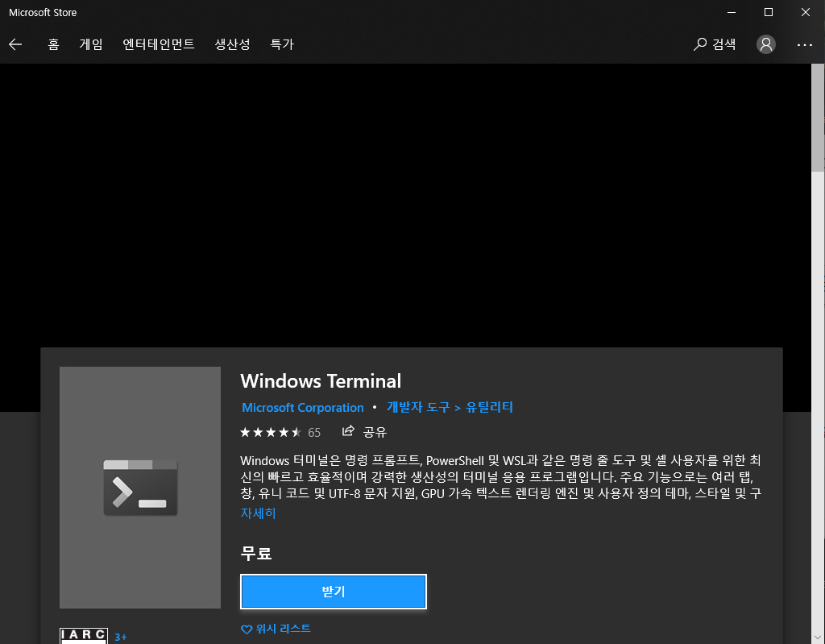Maximize the Microsoft Store window
The height and width of the screenshot is (644, 825).
pyautogui.click(x=768, y=12)
